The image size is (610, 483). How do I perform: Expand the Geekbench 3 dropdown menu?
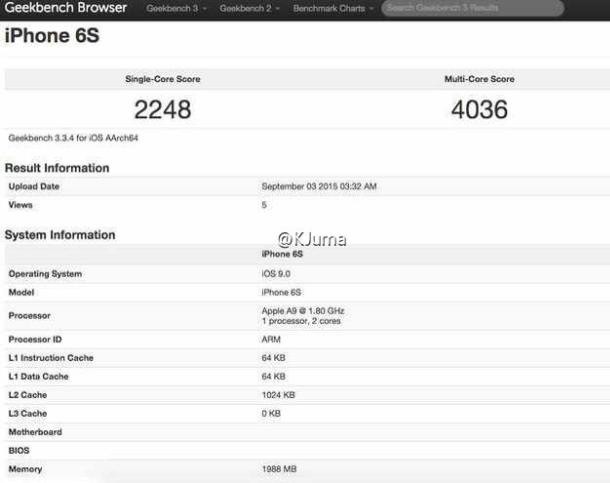[x=176, y=8]
